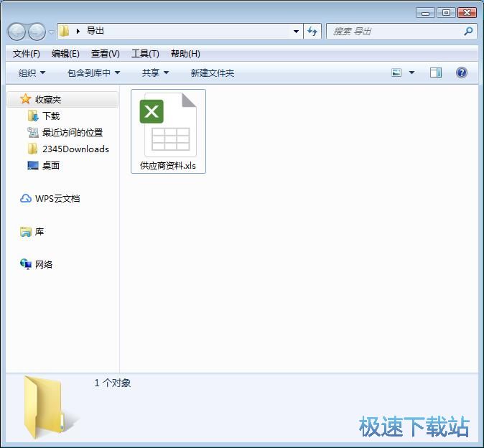The height and width of the screenshot is (448, 484).
Task: Select the Excel file thumbnail icon
Action: pos(168,125)
